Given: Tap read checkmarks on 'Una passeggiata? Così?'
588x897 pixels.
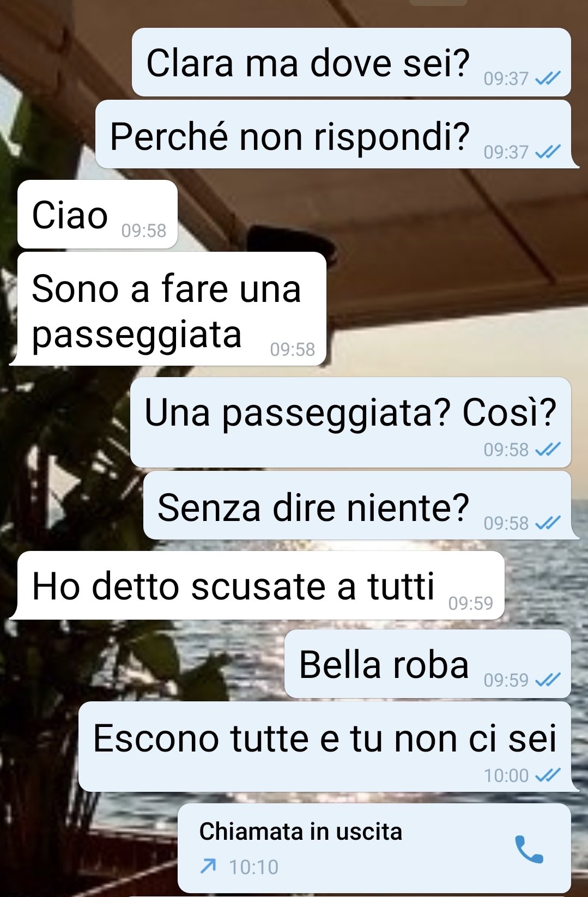Looking at the screenshot, I should pyautogui.click(x=548, y=450).
